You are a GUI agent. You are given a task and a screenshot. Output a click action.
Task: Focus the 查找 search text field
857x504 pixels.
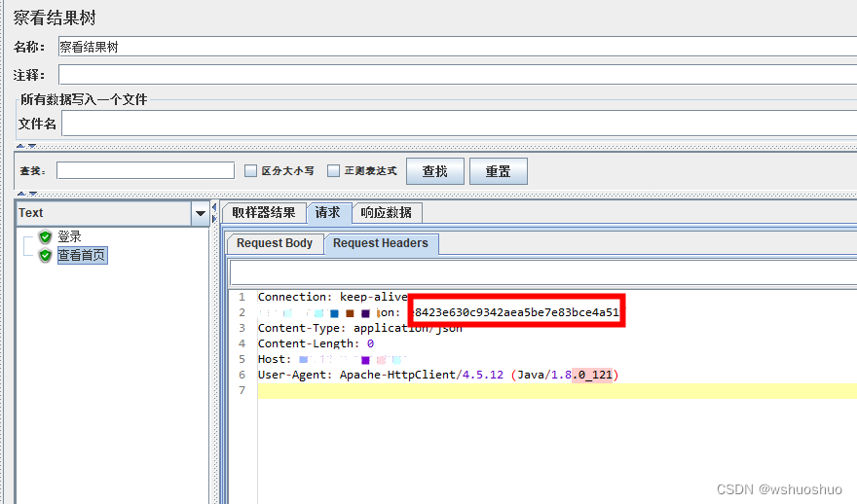click(x=145, y=170)
